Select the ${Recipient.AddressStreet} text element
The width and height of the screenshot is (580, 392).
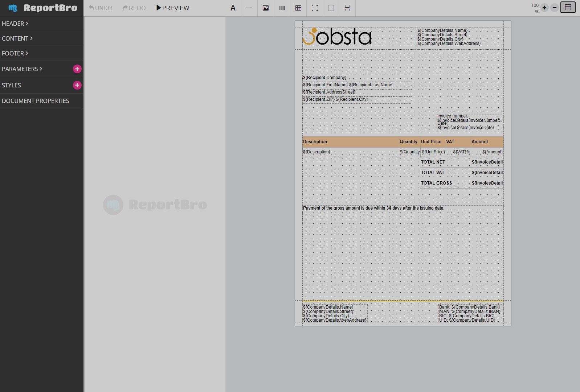click(357, 92)
